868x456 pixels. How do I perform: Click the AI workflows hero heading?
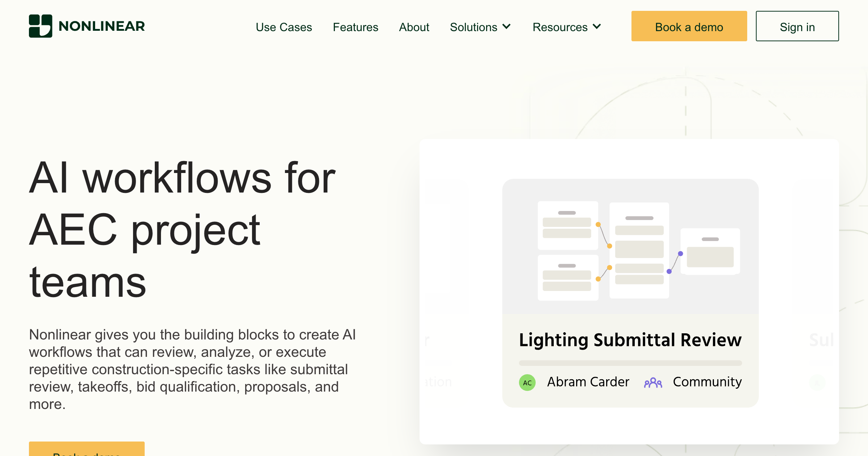(x=183, y=230)
